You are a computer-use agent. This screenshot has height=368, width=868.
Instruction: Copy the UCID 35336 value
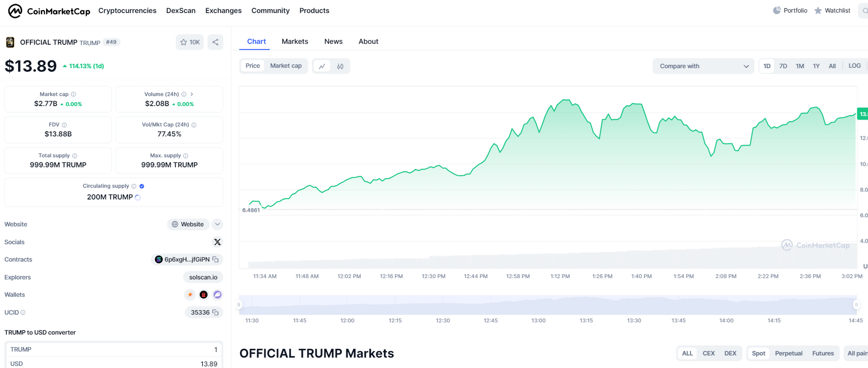[216, 312]
